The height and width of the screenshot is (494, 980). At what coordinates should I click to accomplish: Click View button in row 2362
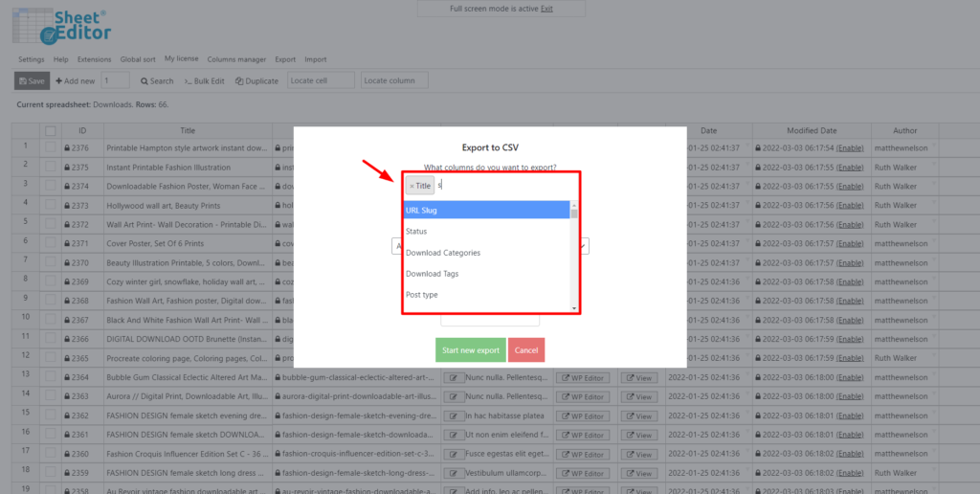point(639,415)
